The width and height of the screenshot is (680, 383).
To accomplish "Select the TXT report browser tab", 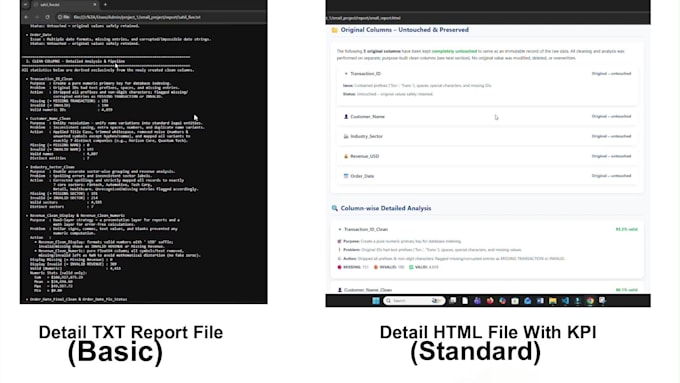I will [x=65, y=4].
